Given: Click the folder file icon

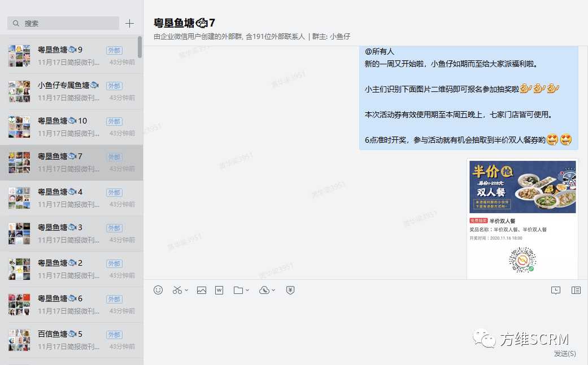Looking at the screenshot, I should [238, 290].
